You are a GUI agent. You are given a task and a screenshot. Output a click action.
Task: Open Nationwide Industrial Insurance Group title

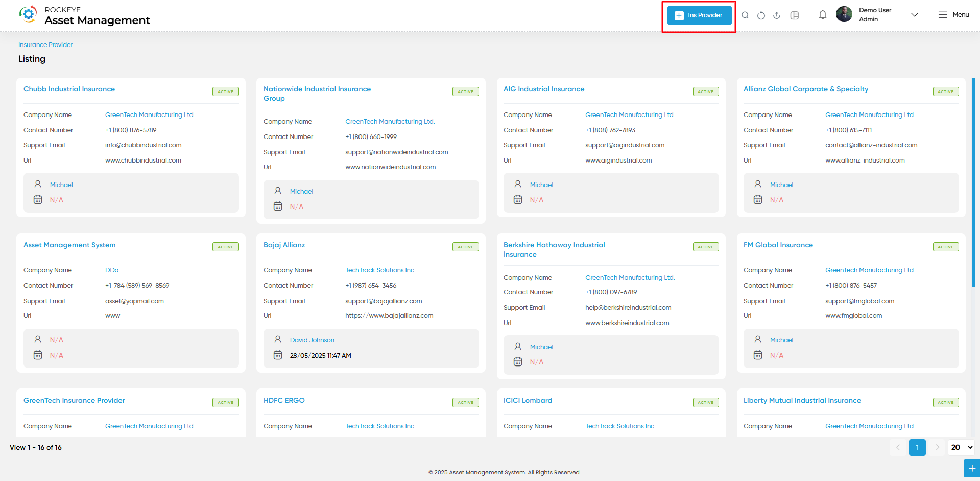tap(317, 94)
